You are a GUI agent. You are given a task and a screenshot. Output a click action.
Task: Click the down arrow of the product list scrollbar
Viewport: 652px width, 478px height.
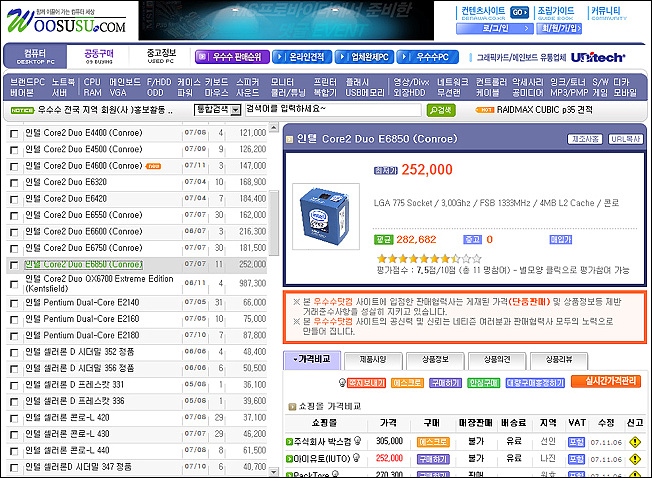[x=274, y=472]
